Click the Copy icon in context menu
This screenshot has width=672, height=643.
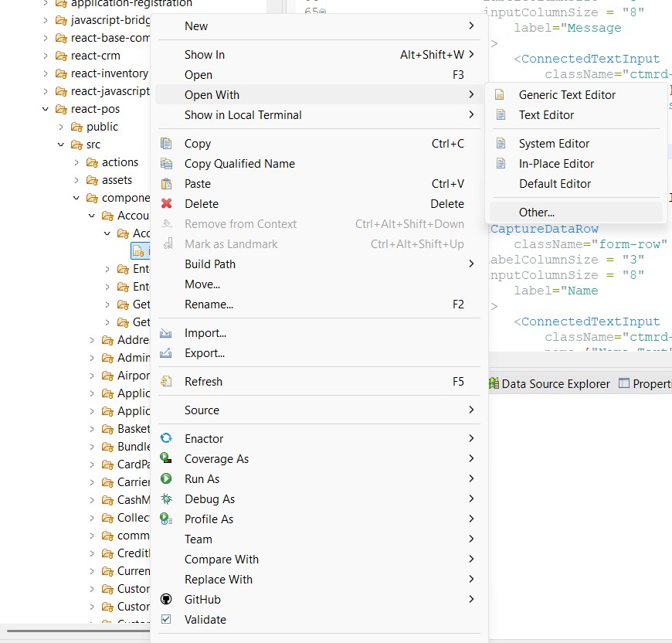tap(166, 143)
